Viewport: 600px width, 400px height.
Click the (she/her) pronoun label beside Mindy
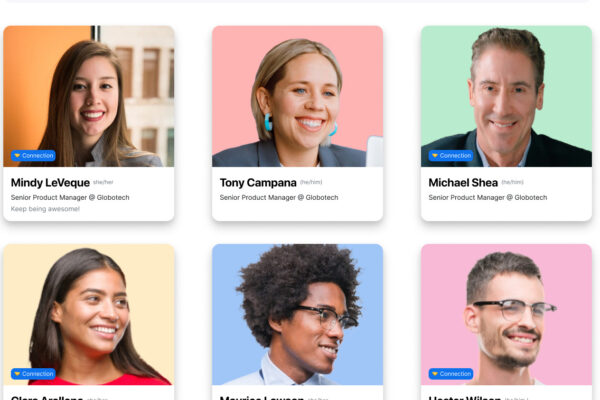(103, 182)
